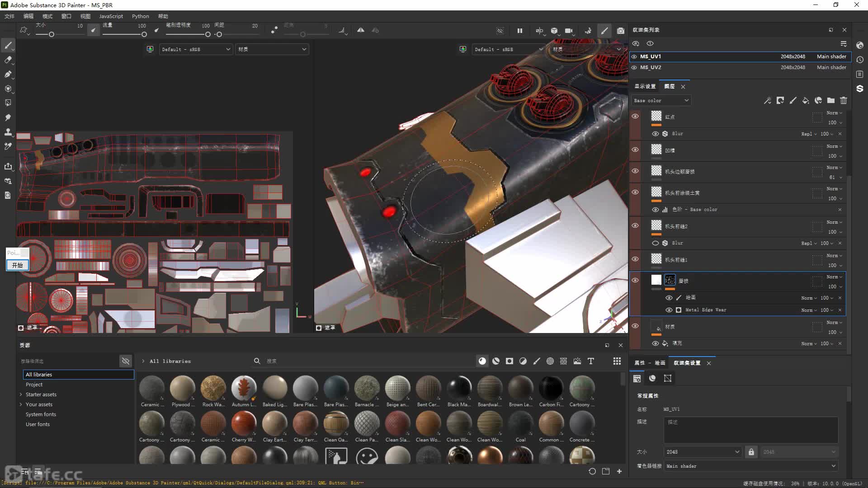Toggle visibility of Metal Edge Wear effect
This screenshot has width=868, height=488.
coord(669,310)
